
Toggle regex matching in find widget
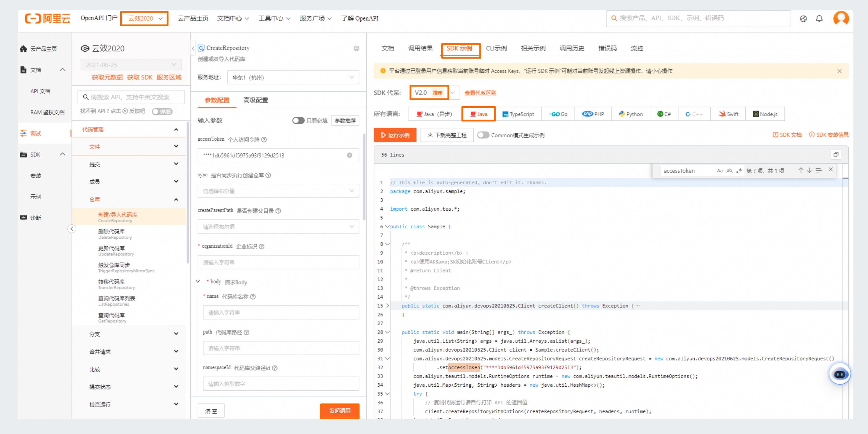(739, 171)
